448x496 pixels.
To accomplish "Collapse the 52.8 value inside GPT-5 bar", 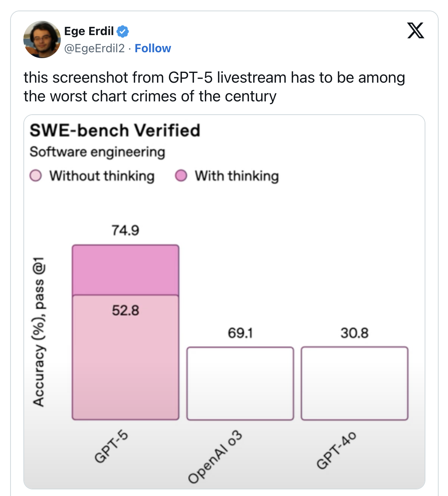I will 126,310.
